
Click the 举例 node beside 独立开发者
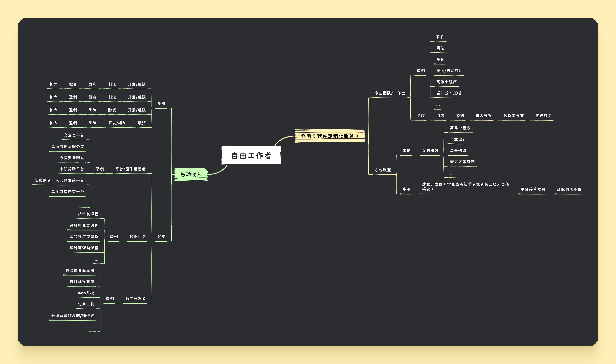click(x=110, y=298)
